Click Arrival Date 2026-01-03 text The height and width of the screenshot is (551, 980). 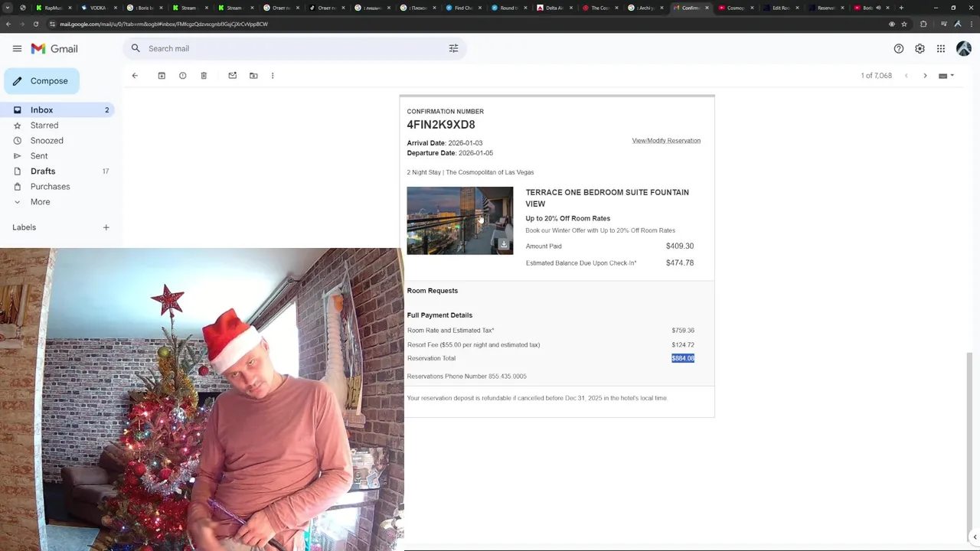point(445,143)
